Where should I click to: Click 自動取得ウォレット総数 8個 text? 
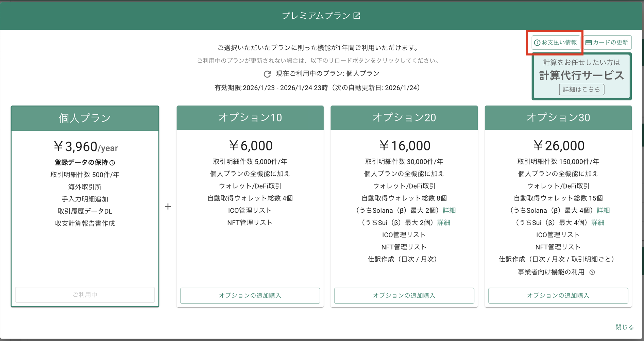pyautogui.click(x=404, y=198)
